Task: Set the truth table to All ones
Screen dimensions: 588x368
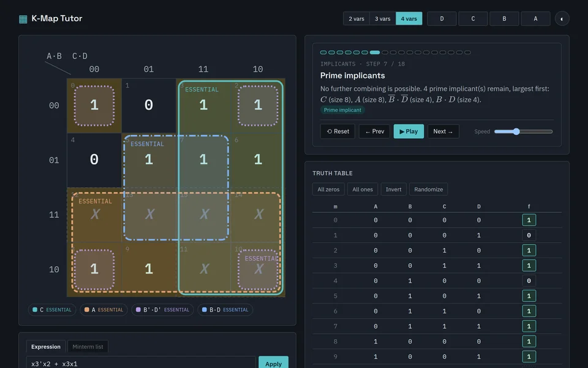Action: 362,190
